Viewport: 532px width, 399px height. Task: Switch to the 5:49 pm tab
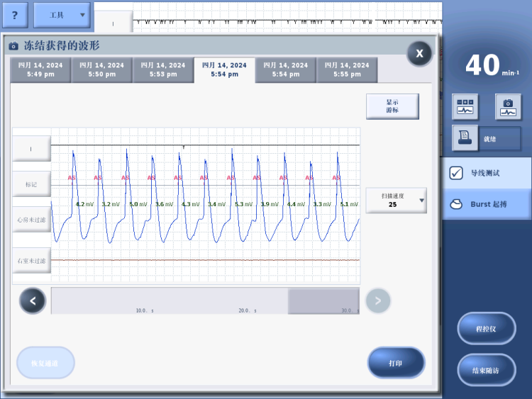point(40,69)
